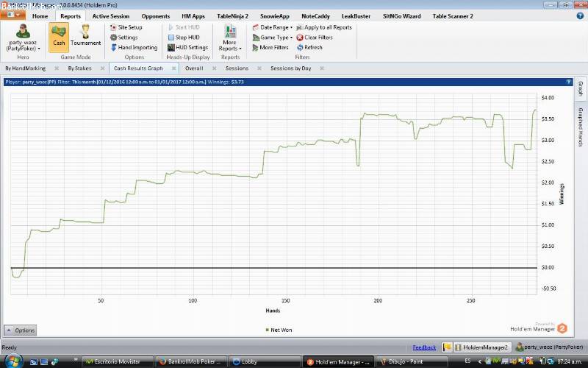The image size is (588, 368).
Task: Close the Sessions tab
Action: click(259, 68)
